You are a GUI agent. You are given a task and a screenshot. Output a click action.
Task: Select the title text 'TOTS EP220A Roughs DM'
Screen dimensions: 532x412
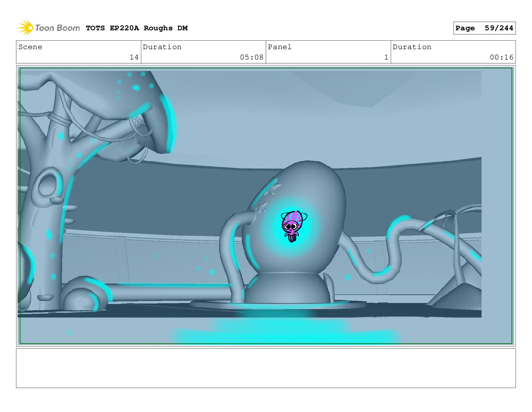[x=137, y=28]
